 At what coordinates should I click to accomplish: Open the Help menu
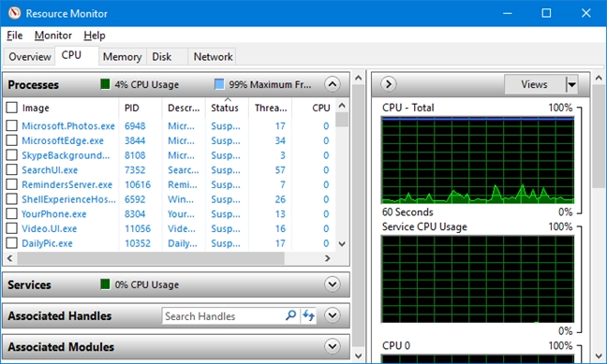(x=95, y=36)
